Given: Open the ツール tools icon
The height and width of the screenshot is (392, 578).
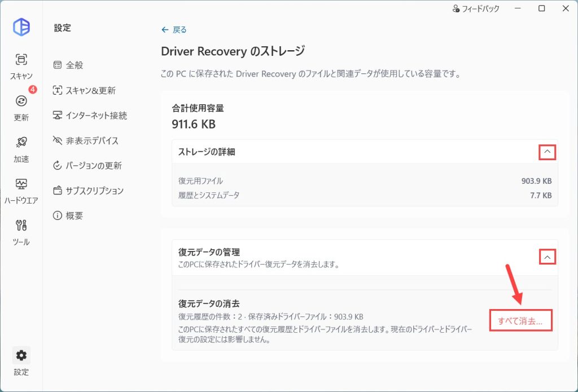Looking at the screenshot, I should pos(21,224).
